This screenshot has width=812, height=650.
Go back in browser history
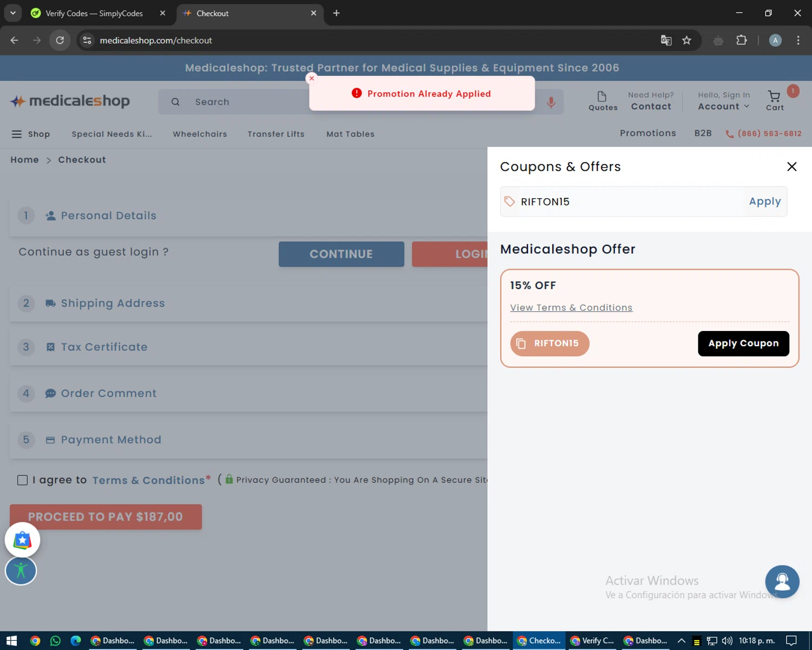point(15,40)
